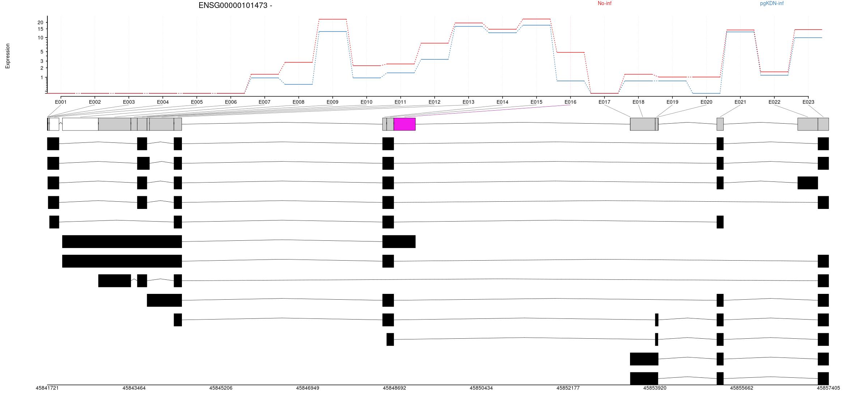Click exon label E018
This screenshot has width=868, height=394.
click(638, 102)
